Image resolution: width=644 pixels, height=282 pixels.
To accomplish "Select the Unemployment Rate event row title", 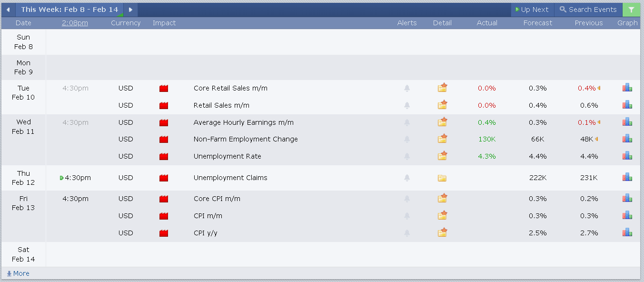I will 227,156.
